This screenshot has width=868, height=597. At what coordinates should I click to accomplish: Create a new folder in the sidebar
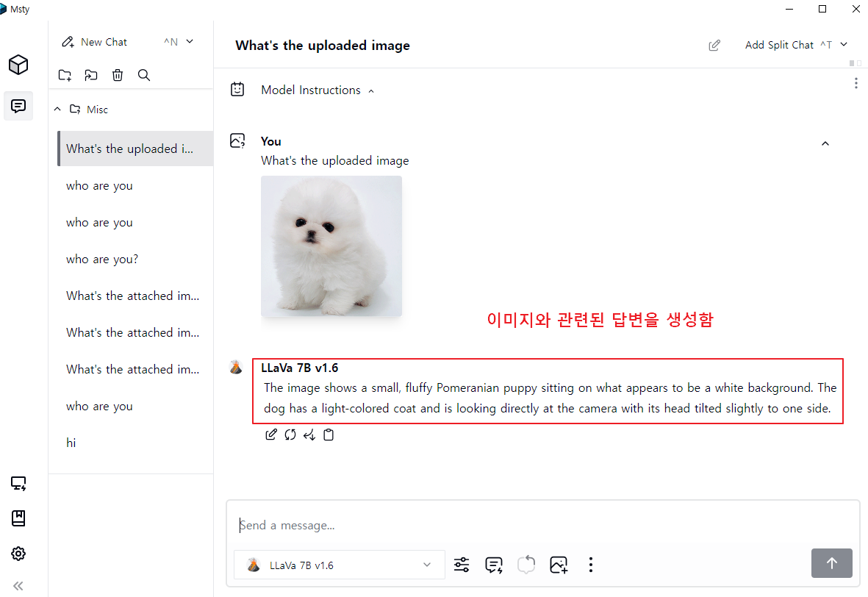65,75
